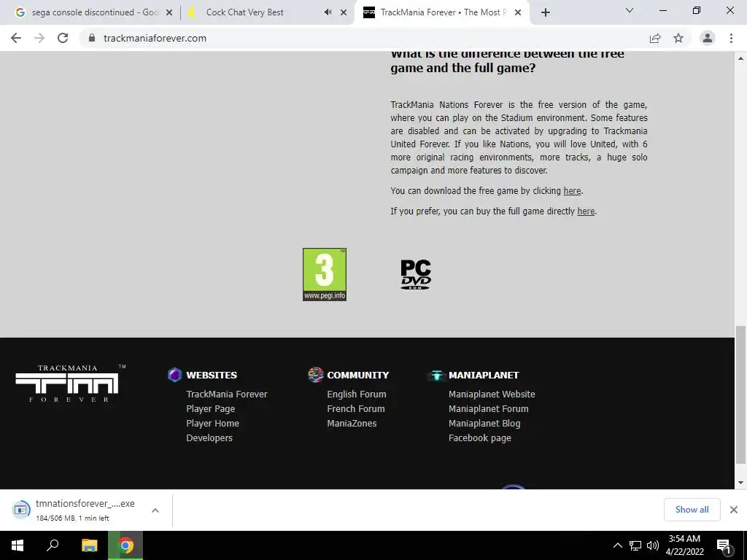Click the Community section globe icon
The image size is (747, 560).
coord(315,375)
